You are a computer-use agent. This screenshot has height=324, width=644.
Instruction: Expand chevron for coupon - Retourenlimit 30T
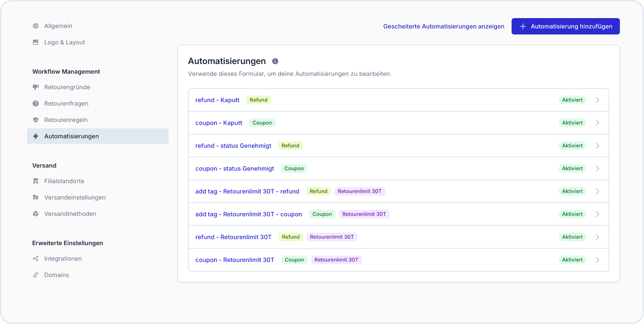click(x=597, y=260)
